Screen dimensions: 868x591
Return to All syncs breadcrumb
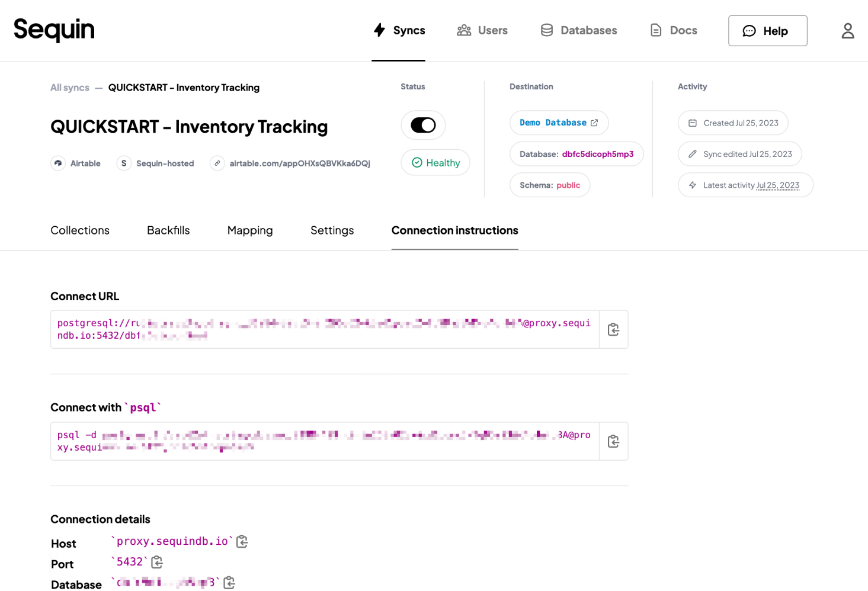pos(70,88)
